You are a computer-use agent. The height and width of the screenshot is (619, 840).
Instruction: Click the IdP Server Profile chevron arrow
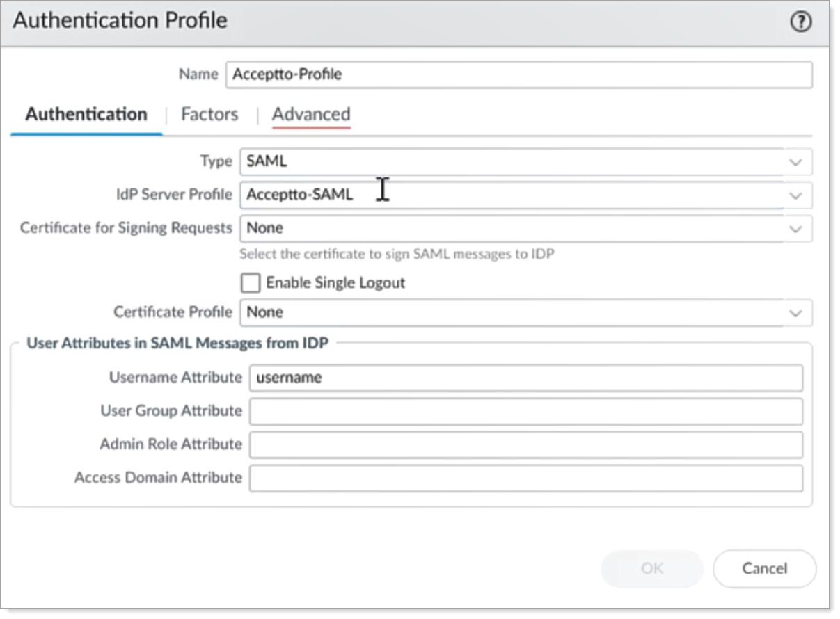(x=796, y=195)
